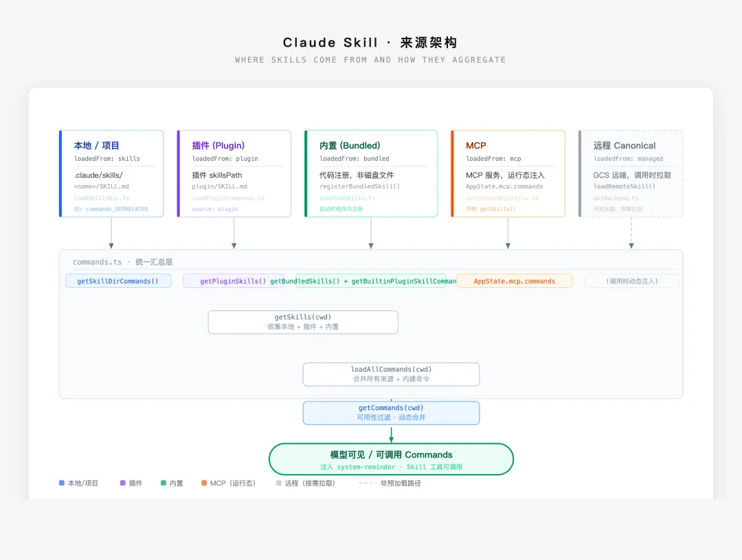Click the getSkills(cwd) node
The image size is (742, 560).
click(x=303, y=322)
